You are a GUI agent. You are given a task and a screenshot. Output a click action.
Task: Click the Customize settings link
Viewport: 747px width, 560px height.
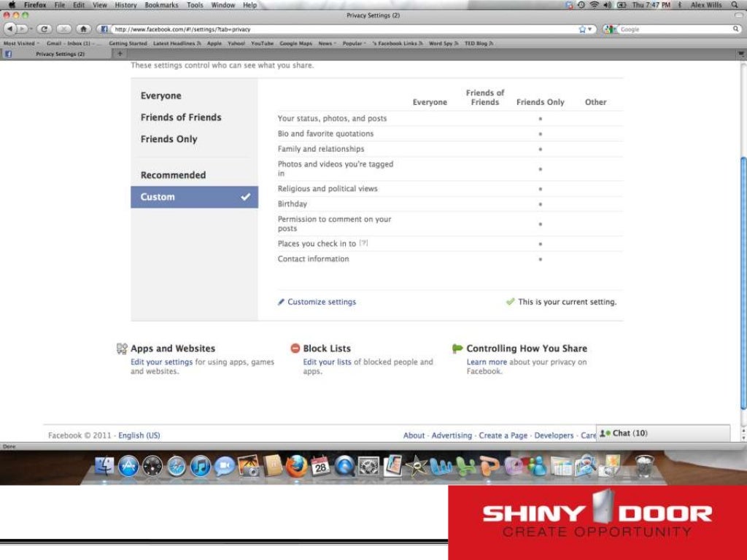pyautogui.click(x=322, y=302)
